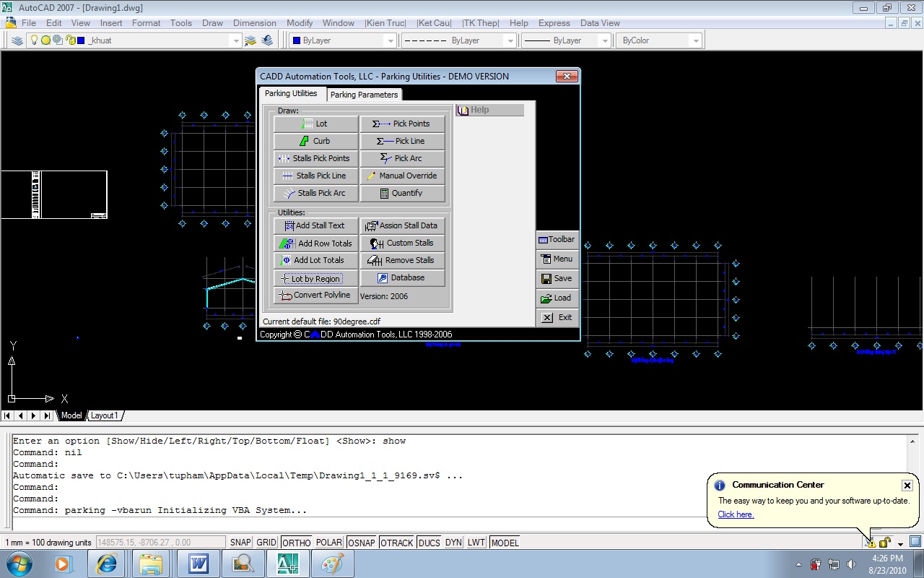Open the Layer Properties Manager icon
Screen dimensions: 924x578
click(x=17, y=40)
